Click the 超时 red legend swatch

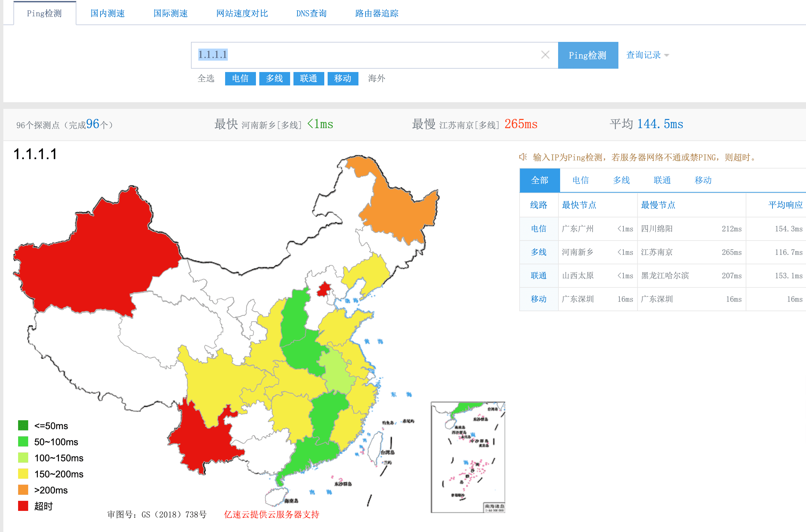[23, 506]
